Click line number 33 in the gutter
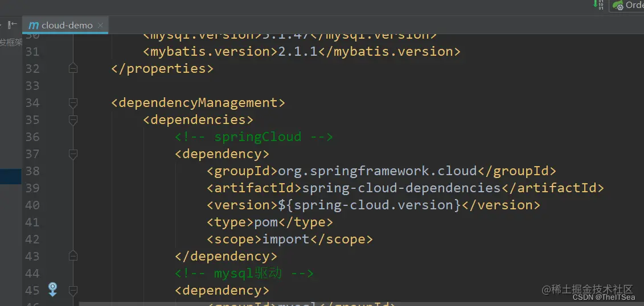Image resolution: width=644 pixels, height=306 pixels. (32, 85)
